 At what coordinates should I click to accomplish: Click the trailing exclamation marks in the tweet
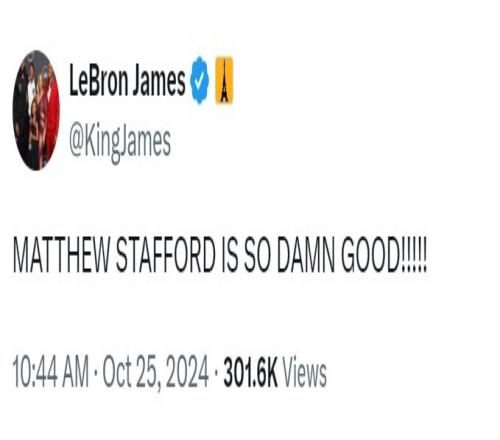[413, 254]
